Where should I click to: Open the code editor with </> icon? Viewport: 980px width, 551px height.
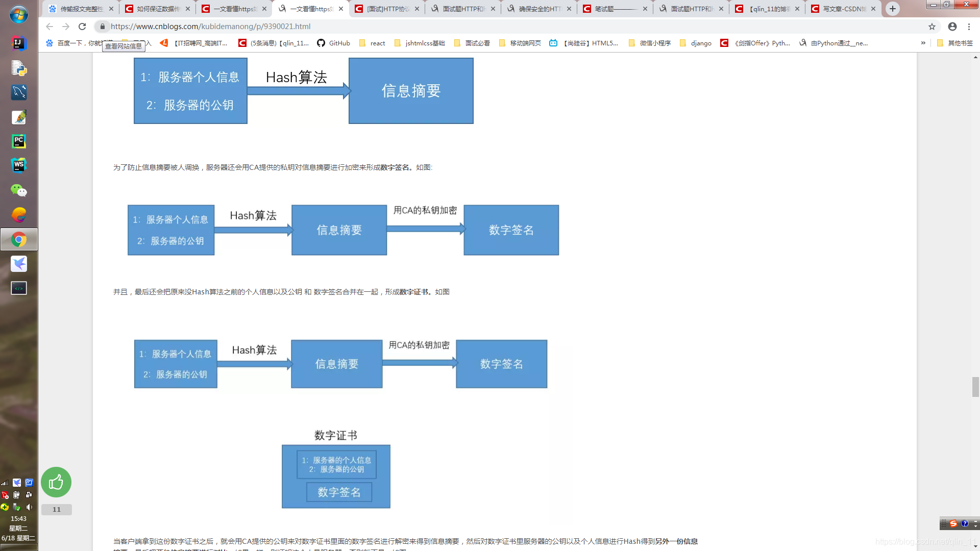[19, 287]
